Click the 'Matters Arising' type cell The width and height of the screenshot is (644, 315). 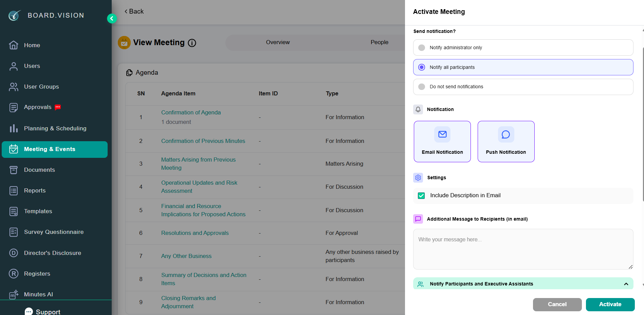(344, 164)
